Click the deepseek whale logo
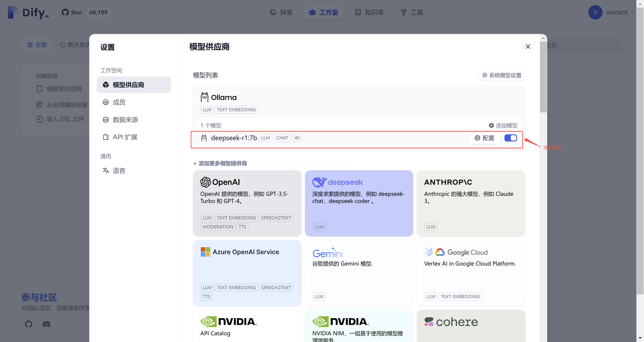 pos(319,182)
